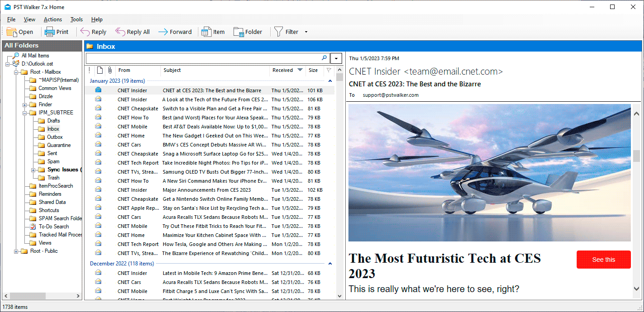This screenshot has width=644, height=312.
Task: Click the red See this button
Action: click(x=603, y=260)
